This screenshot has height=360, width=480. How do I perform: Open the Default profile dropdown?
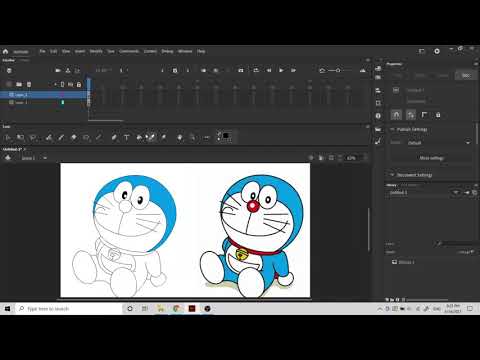(439, 143)
